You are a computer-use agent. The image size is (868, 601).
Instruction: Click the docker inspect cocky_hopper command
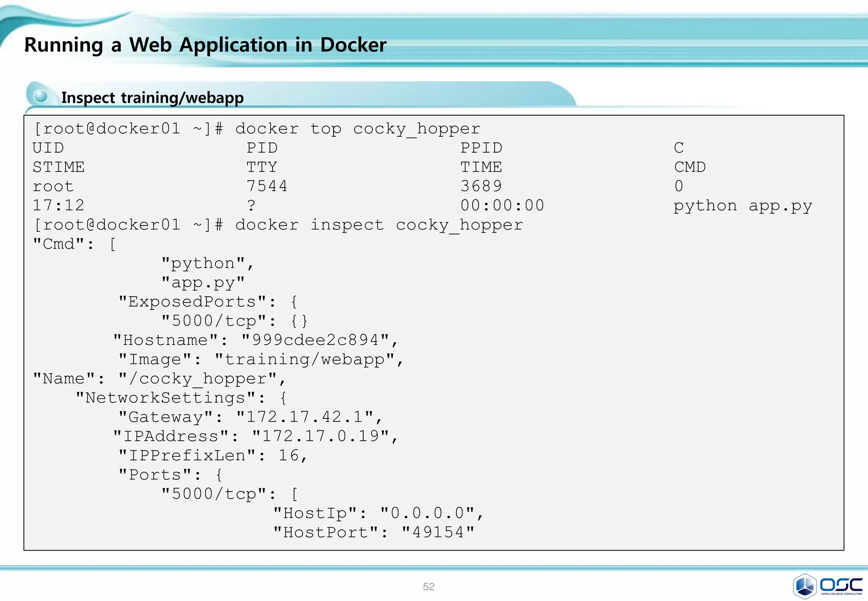(x=379, y=225)
